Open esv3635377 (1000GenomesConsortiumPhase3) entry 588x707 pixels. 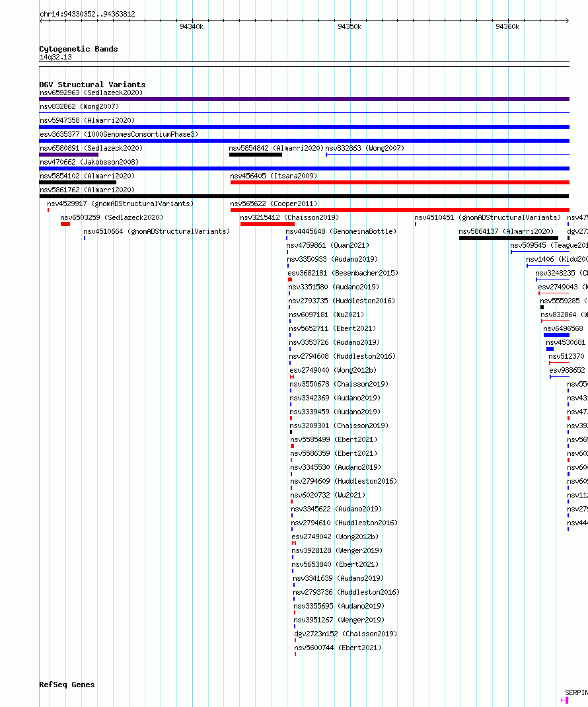tap(119, 134)
